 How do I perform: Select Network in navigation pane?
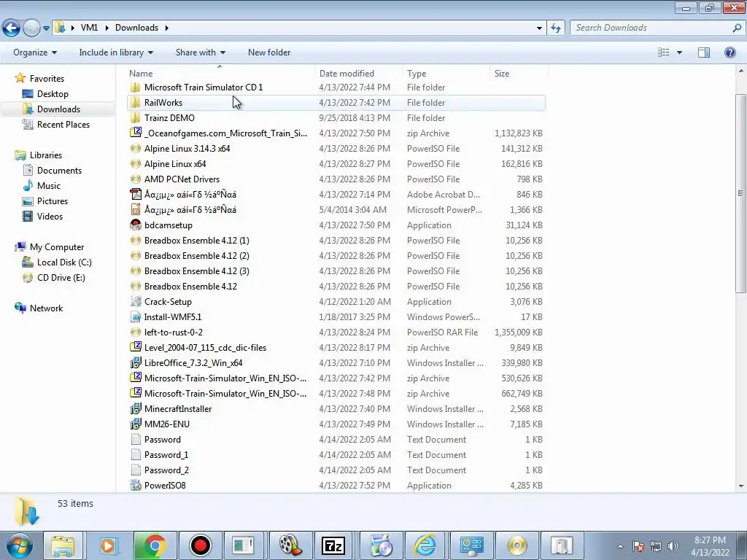[x=46, y=308]
